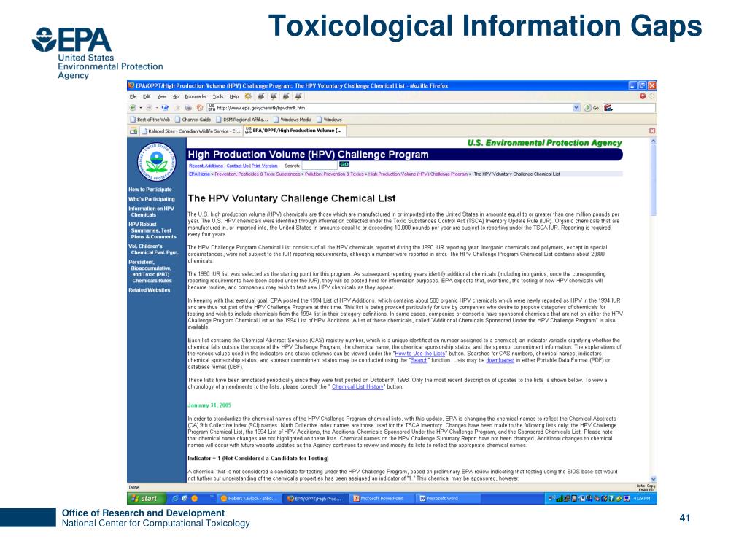747x560 pixels.
Task: Open the Windows bookmark
Action: coord(329,120)
